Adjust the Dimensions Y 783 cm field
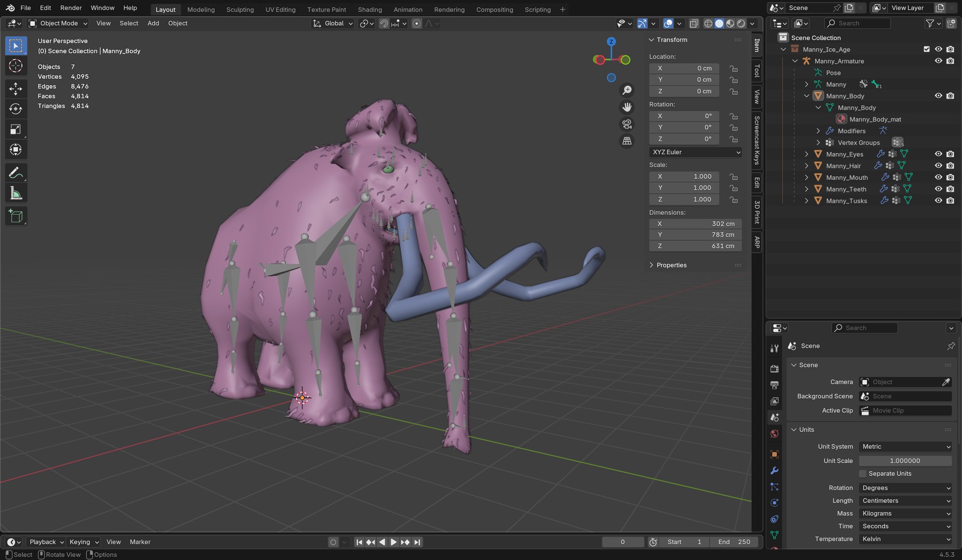Viewport: 962px width, 560px height. click(695, 235)
